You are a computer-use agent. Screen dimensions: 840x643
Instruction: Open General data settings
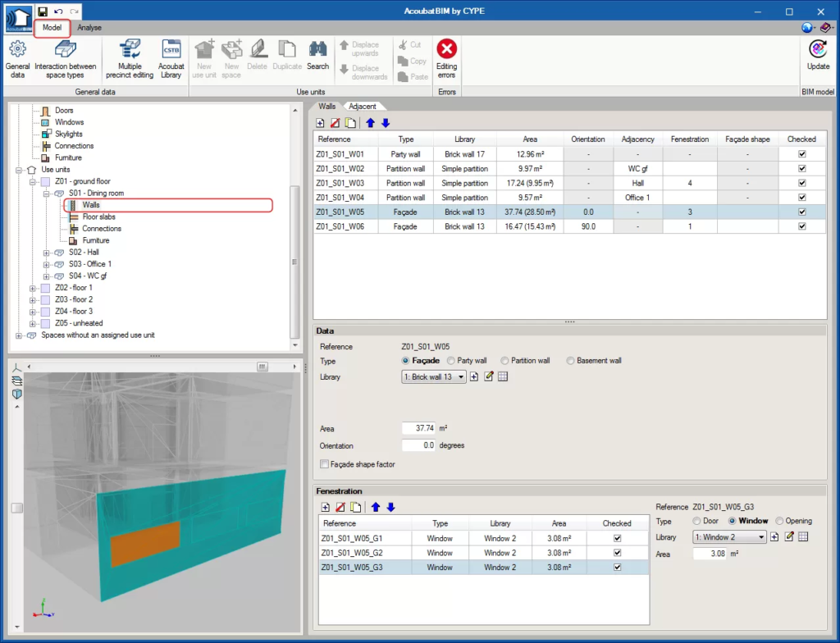[x=17, y=57]
